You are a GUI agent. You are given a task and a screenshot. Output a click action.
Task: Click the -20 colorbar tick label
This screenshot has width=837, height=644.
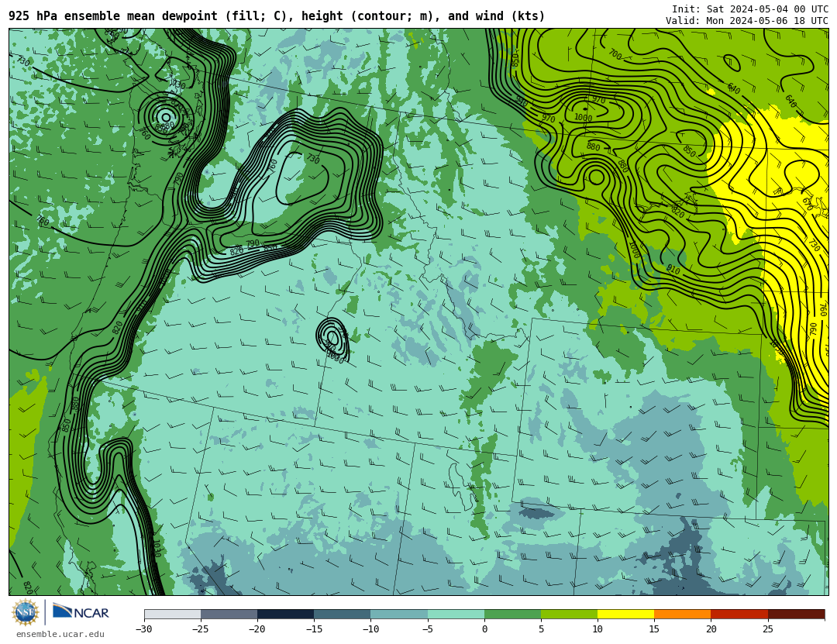257,629
